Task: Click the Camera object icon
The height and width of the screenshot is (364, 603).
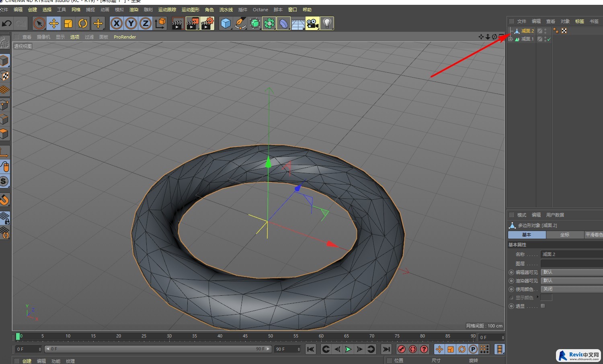Action: click(313, 24)
